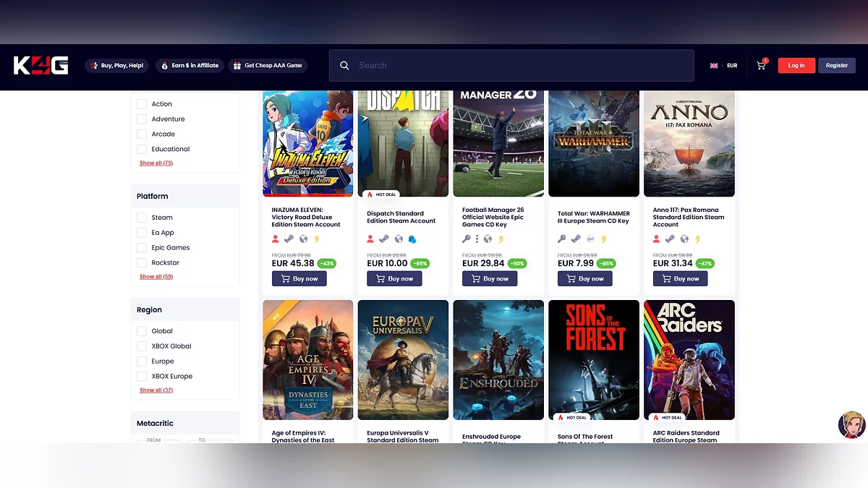868x488 pixels.
Task: Enable the Epic Games platform filter
Action: (x=142, y=248)
